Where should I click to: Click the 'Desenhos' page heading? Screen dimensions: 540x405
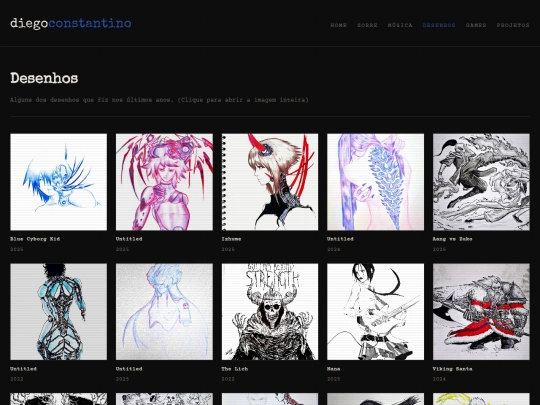[x=44, y=78]
